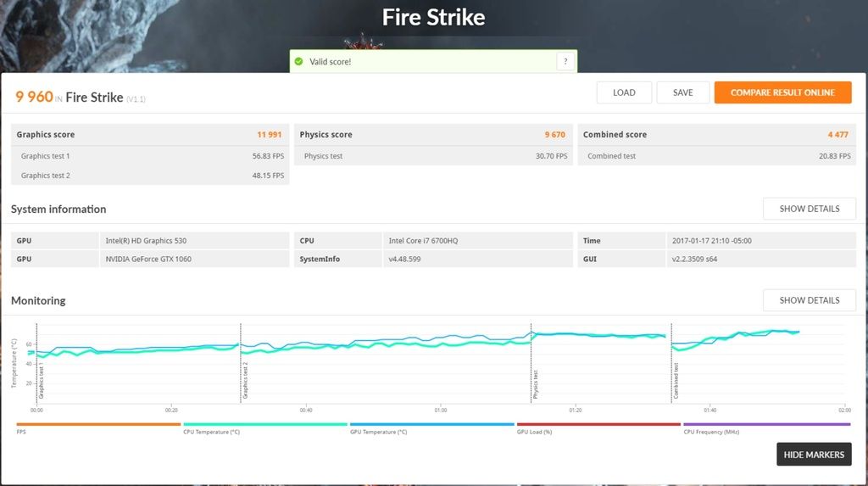Click the 48.15 FPS value
Screen dimensions: 868x486
point(268,176)
